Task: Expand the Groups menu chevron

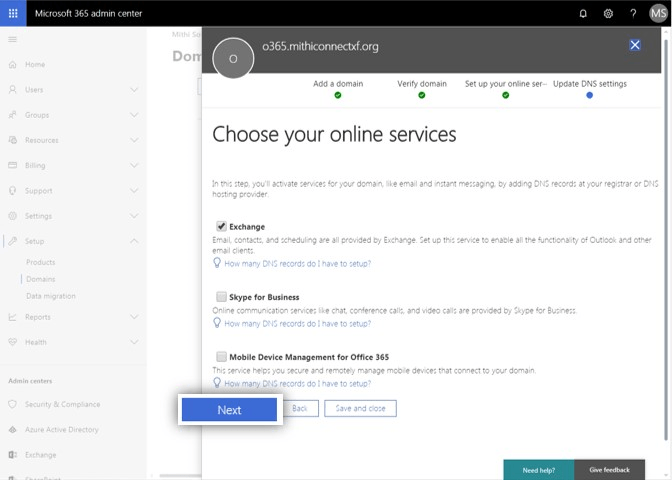Action: coord(134,115)
